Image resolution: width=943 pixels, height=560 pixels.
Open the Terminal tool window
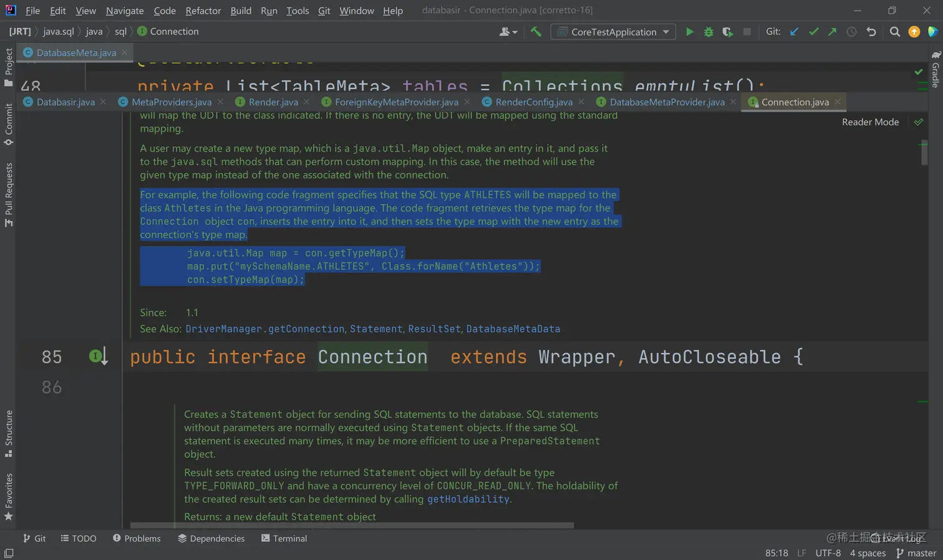[x=284, y=539]
